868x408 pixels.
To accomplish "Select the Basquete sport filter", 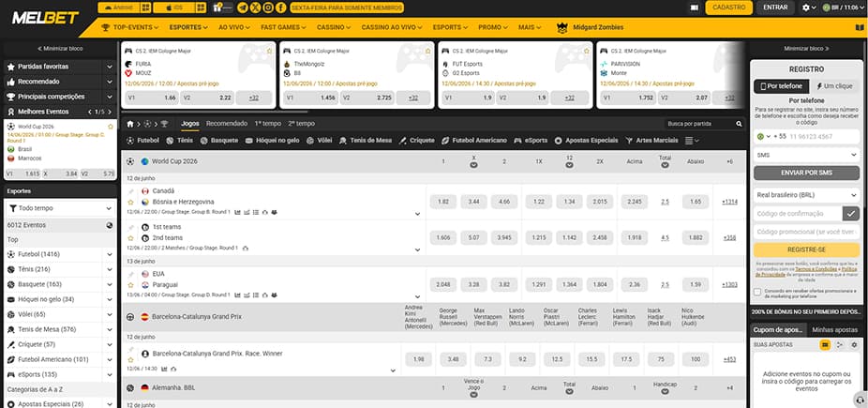I will [x=218, y=141].
